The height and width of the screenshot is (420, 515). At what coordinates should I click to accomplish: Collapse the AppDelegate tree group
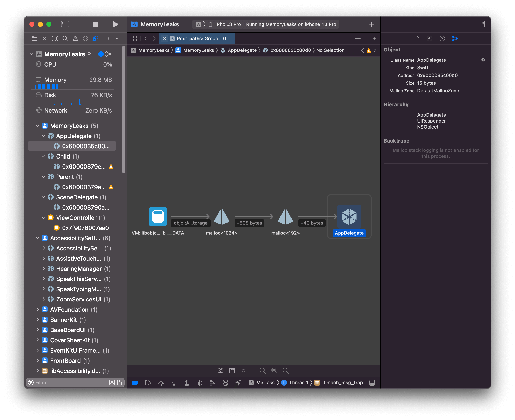point(44,136)
